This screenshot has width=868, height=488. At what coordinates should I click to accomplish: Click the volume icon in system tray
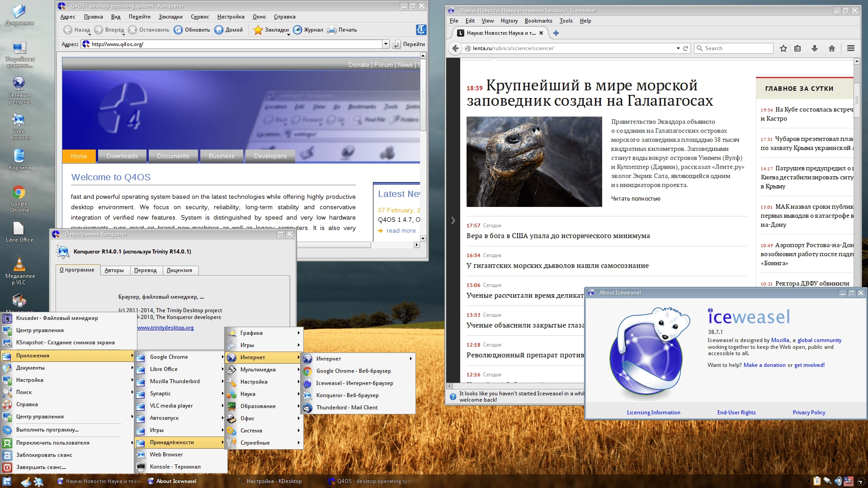[838, 481]
